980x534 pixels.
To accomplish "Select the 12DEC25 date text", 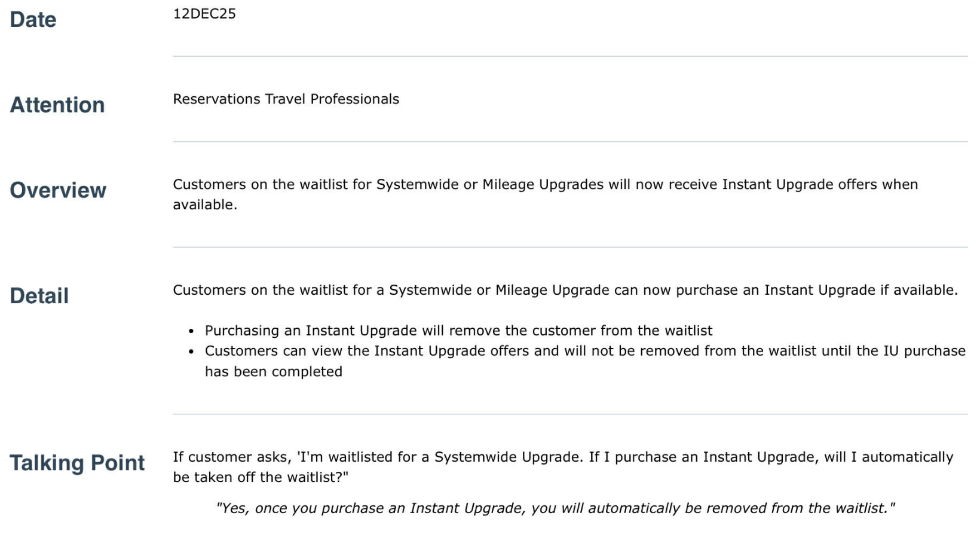I will click(204, 14).
